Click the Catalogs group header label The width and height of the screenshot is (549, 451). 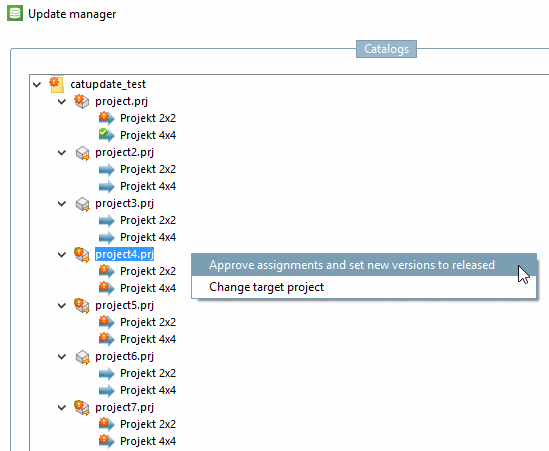386,49
